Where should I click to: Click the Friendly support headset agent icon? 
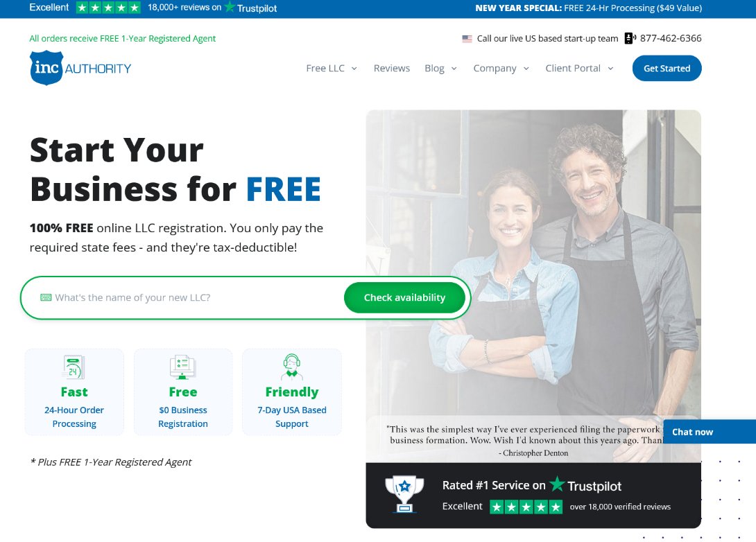coord(292,367)
